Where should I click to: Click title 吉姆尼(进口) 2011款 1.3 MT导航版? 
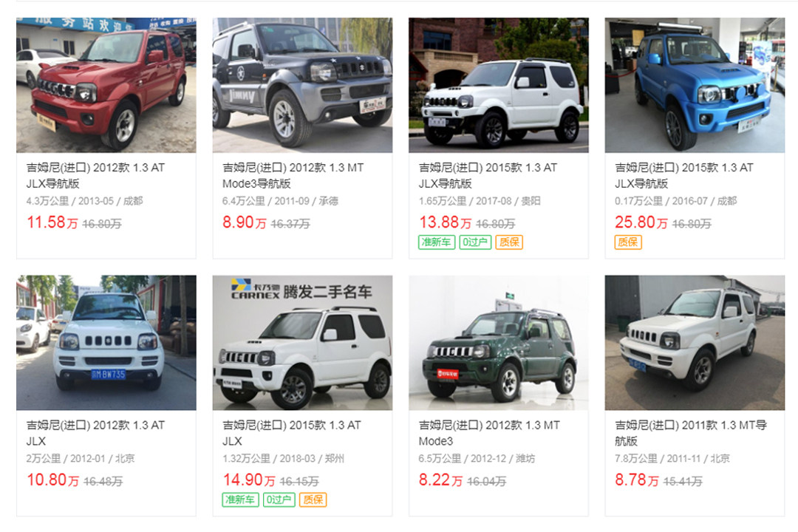[x=691, y=433]
